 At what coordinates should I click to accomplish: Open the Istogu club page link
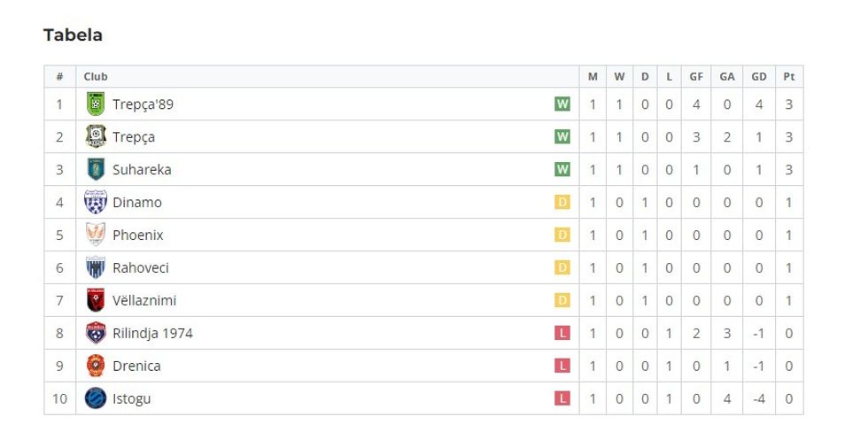pyautogui.click(x=131, y=398)
